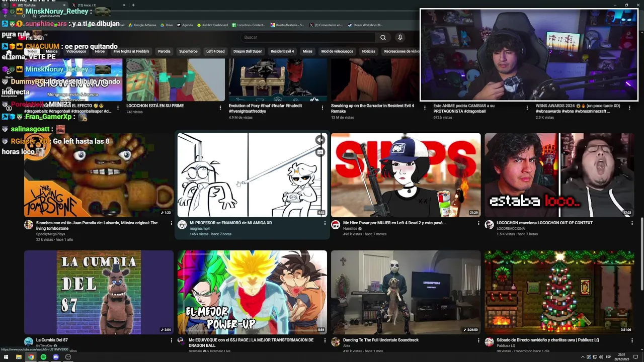Open Mi PROFESOR se ENAMORÓ video title

tap(230, 223)
